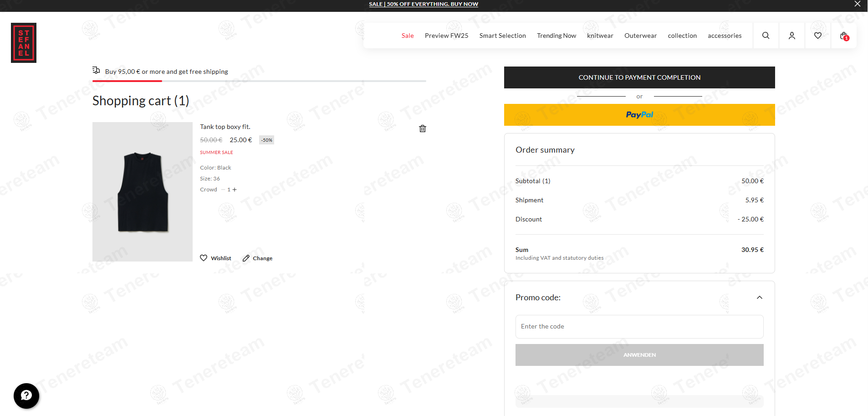
Task: Pay with PayPal button
Action: [639, 115]
